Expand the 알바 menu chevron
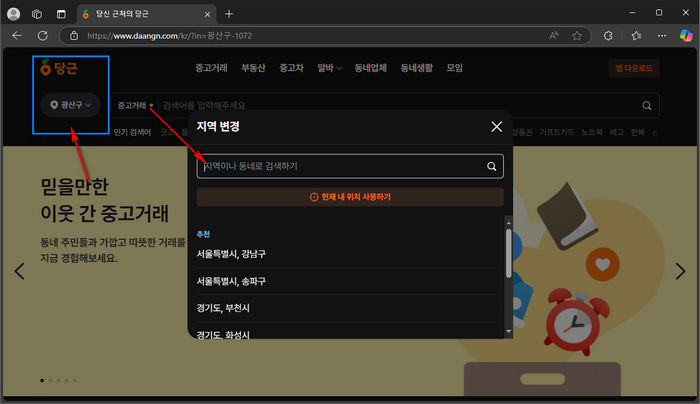 [x=339, y=68]
